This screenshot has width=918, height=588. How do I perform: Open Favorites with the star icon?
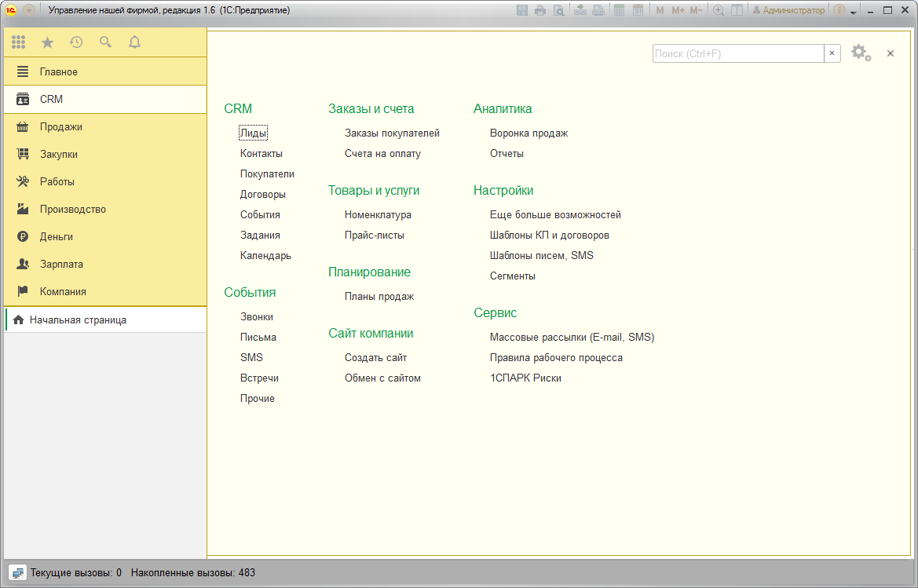(47, 42)
